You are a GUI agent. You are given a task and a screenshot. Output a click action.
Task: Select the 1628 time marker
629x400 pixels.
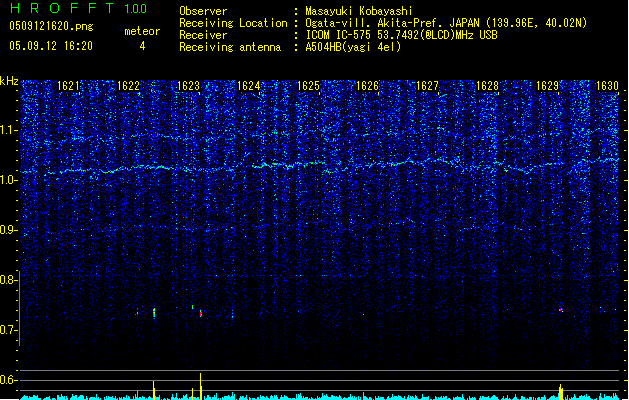coord(487,86)
